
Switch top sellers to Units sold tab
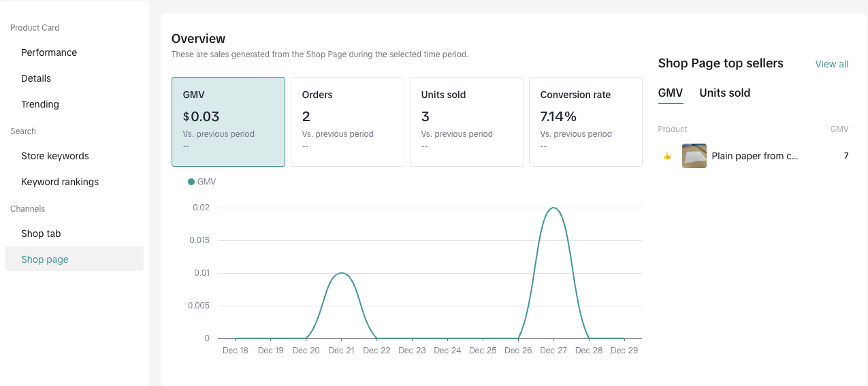tap(724, 93)
